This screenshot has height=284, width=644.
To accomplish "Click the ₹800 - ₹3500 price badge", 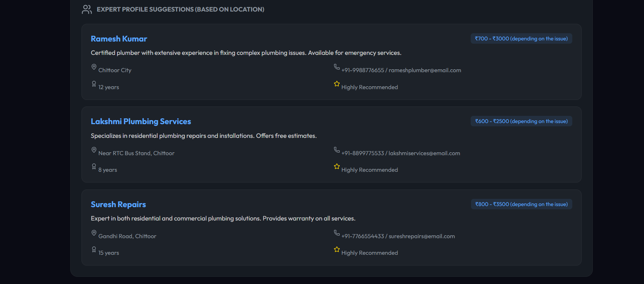I will coord(521,204).
